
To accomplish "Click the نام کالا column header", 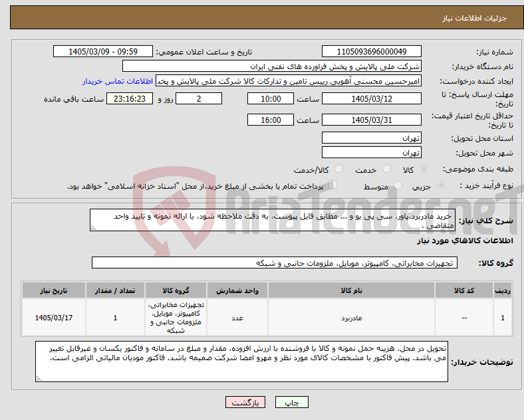I will [351, 290].
